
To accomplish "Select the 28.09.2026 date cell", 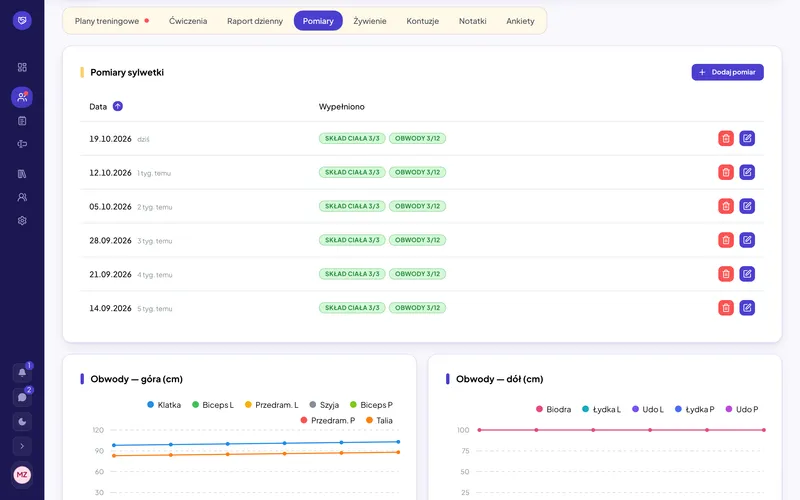I will point(110,240).
